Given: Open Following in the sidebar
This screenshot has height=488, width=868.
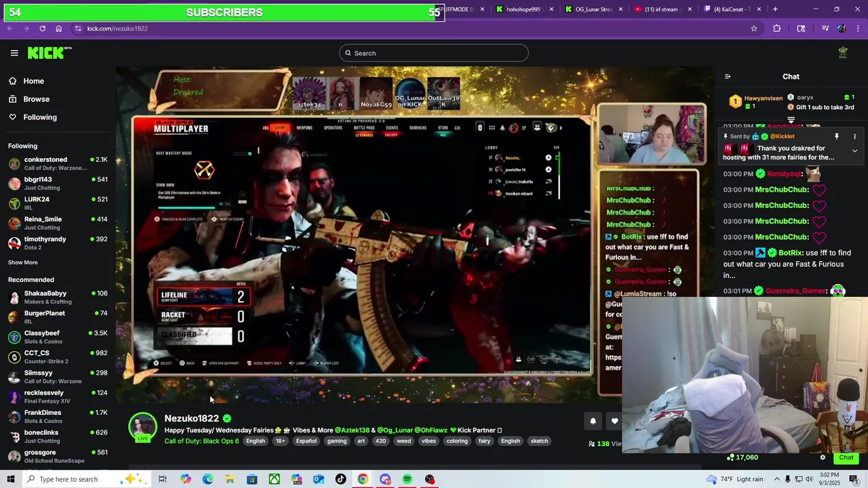Looking at the screenshot, I should [x=33, y=117].
